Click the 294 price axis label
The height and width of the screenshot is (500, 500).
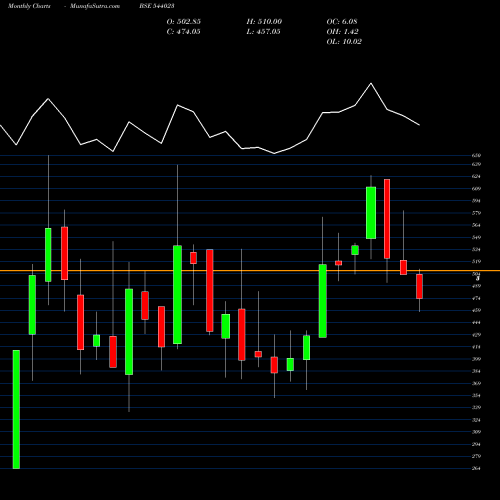point(476,444)
